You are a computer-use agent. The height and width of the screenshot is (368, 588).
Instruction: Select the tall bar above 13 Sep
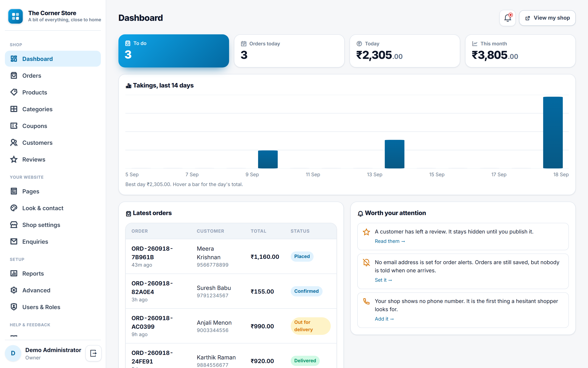click(x=394, y=154)
